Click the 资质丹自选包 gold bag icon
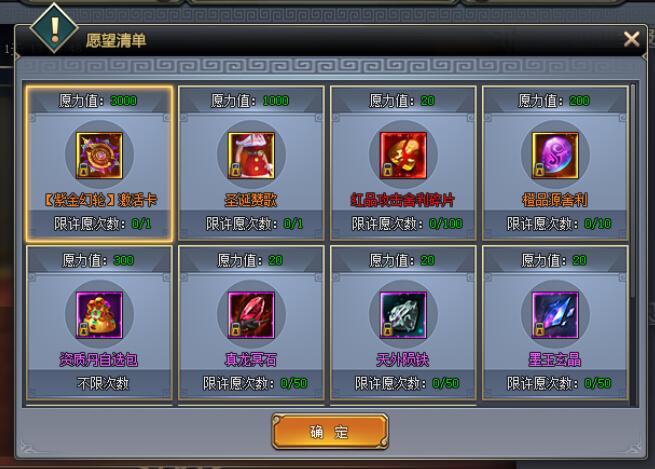 tap(99, 315)
